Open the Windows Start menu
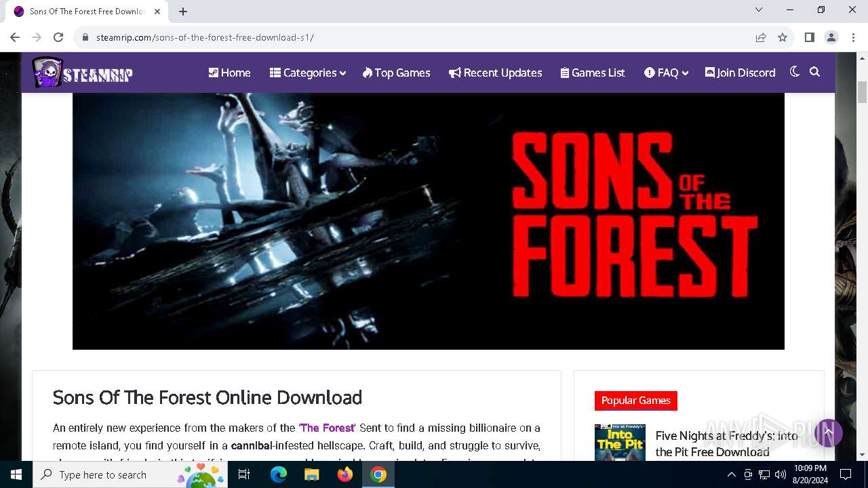Screen dimensions: 868x488 pyautogui.click(x=16, y=474)
